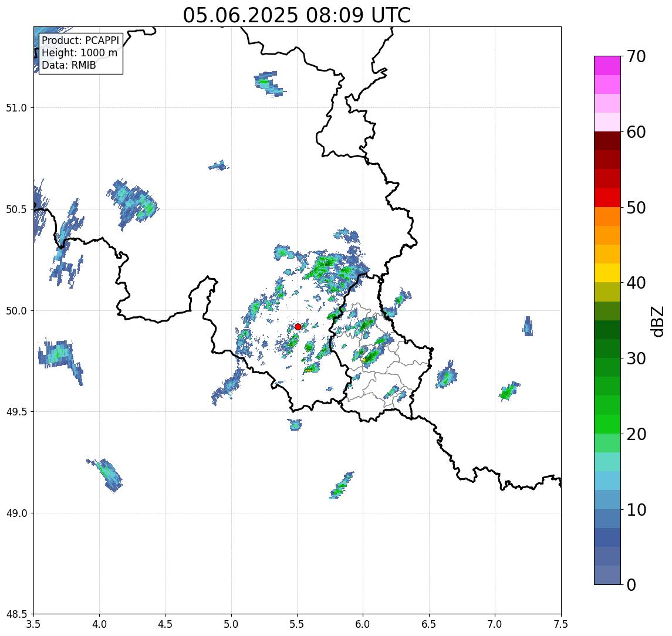Click the title '05.06.2025 08:09 UTC'

point(296,15)
